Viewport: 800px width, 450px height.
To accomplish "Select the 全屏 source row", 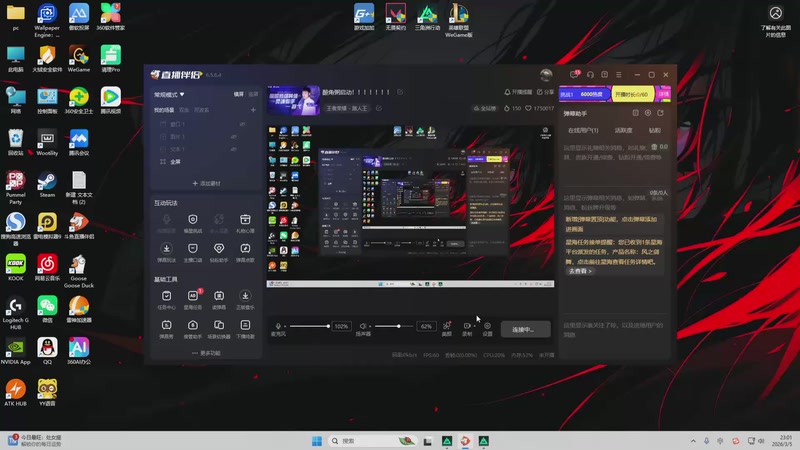I will point(205,162).
